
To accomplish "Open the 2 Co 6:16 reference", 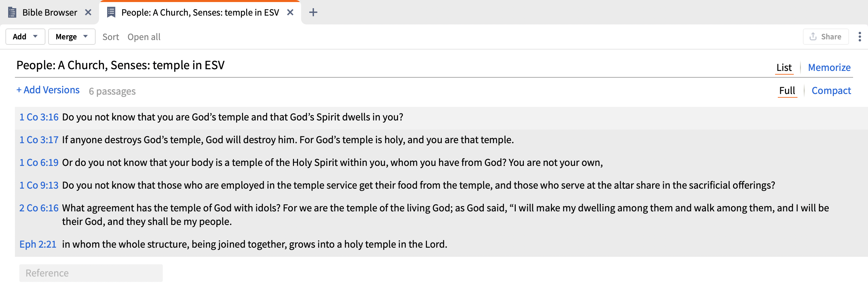I will (39, 208).
